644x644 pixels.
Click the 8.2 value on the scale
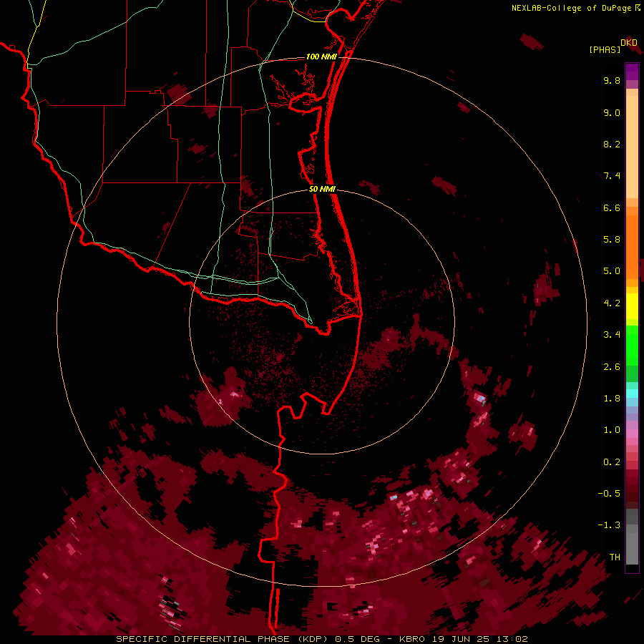coord(612,144)
